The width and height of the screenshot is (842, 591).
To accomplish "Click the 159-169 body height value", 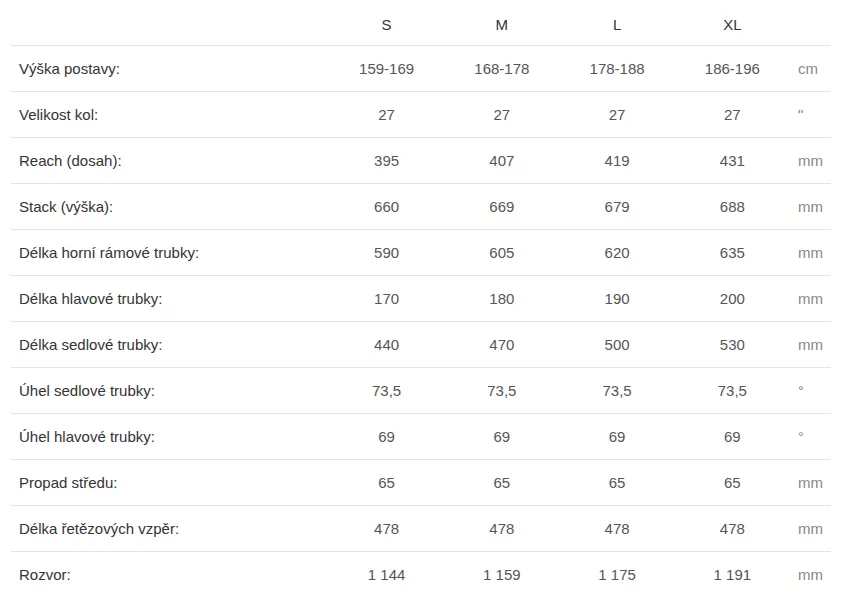I will click(x=386, y=69).
